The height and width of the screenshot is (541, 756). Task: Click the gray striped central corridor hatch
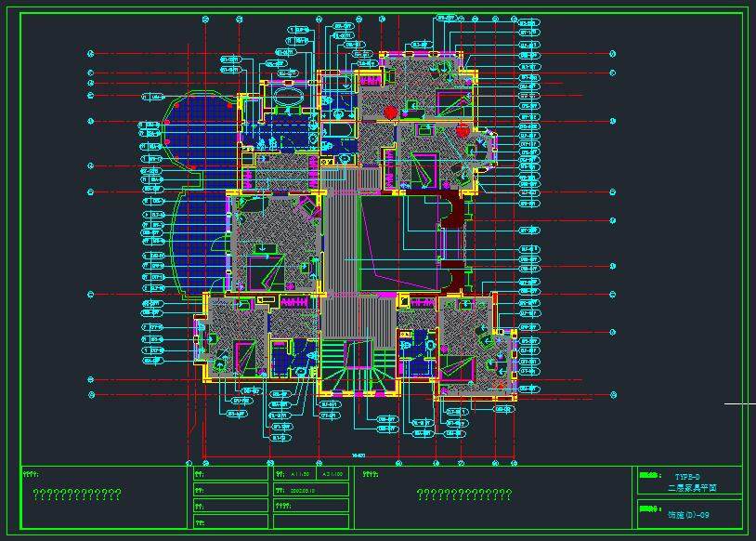342,242
